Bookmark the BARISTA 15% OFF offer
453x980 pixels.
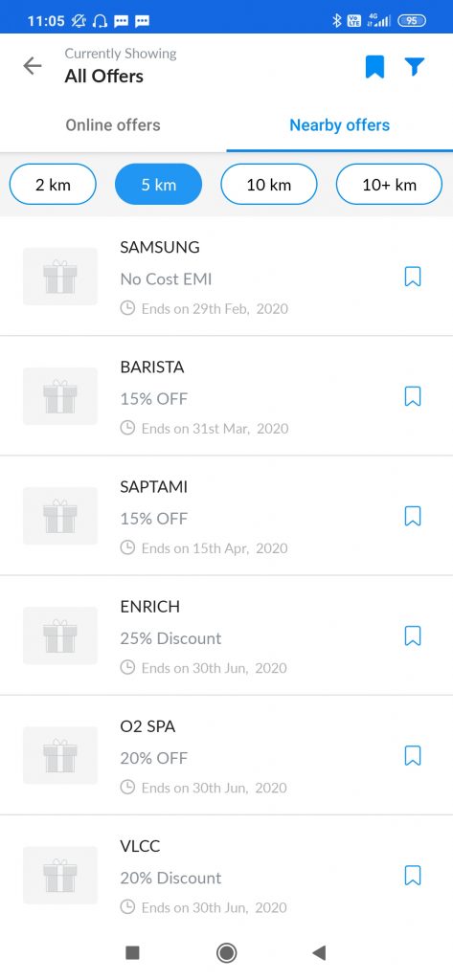413,396
